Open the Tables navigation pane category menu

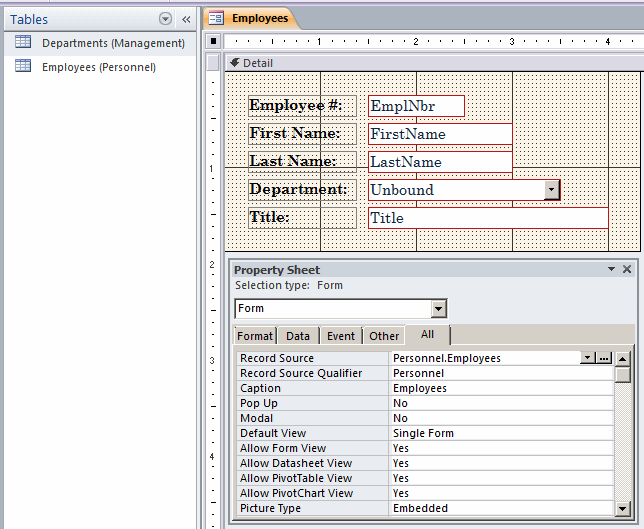pos(165,19)
